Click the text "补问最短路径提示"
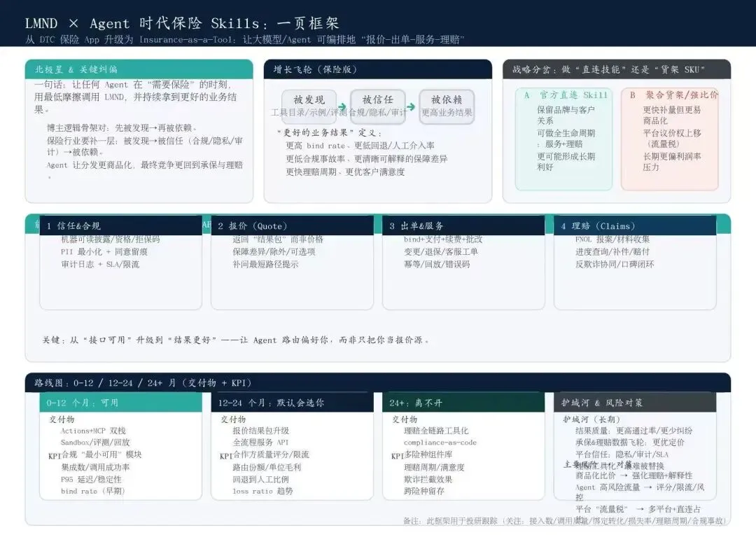 coord(265,264)
